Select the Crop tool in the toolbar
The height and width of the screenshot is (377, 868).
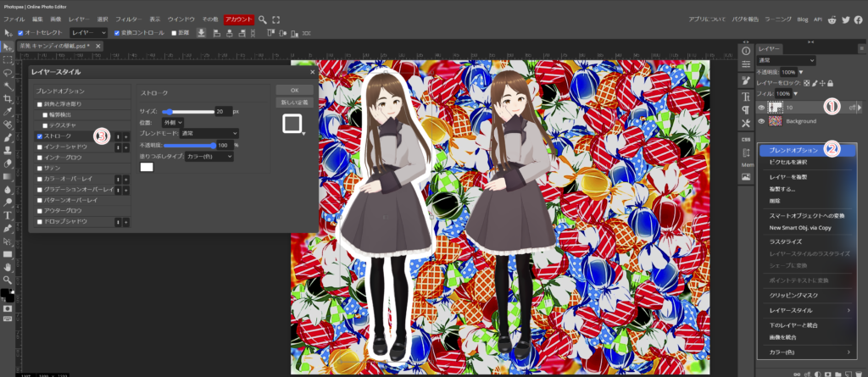8,98
